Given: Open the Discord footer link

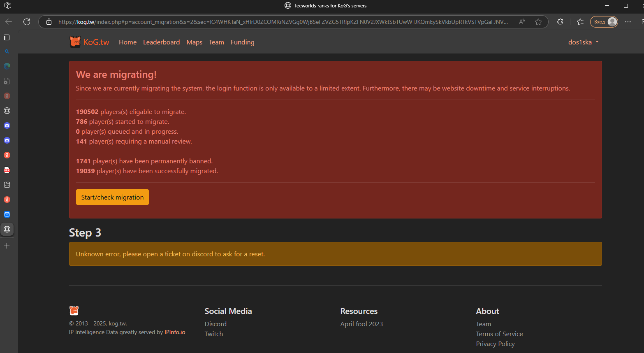Looking at the screenshot, I should tap(215, 324).
